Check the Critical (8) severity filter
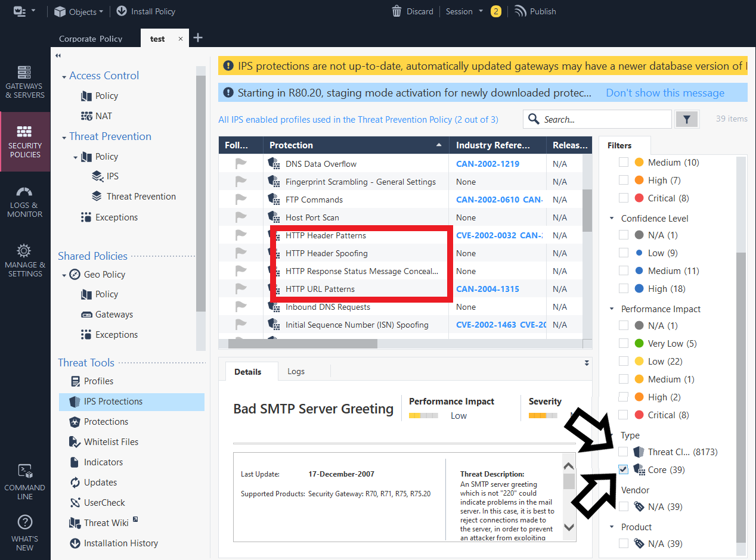This screenshot has width=756, height=560. coord(624,198)
